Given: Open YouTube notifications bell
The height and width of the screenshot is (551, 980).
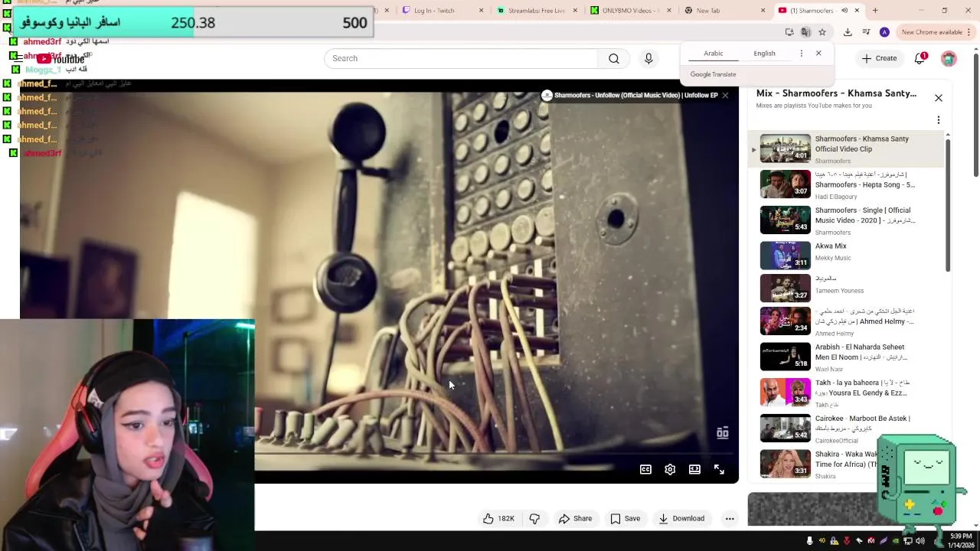Looking at the screenshot, I should (920, 58).
